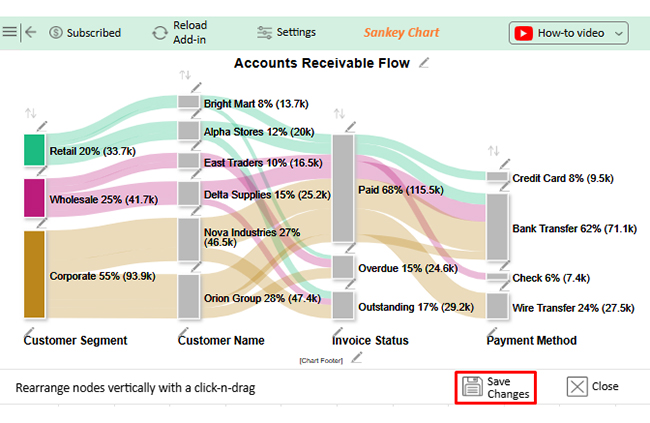Click sort arrows above Payment Method column

pos(492,151)
